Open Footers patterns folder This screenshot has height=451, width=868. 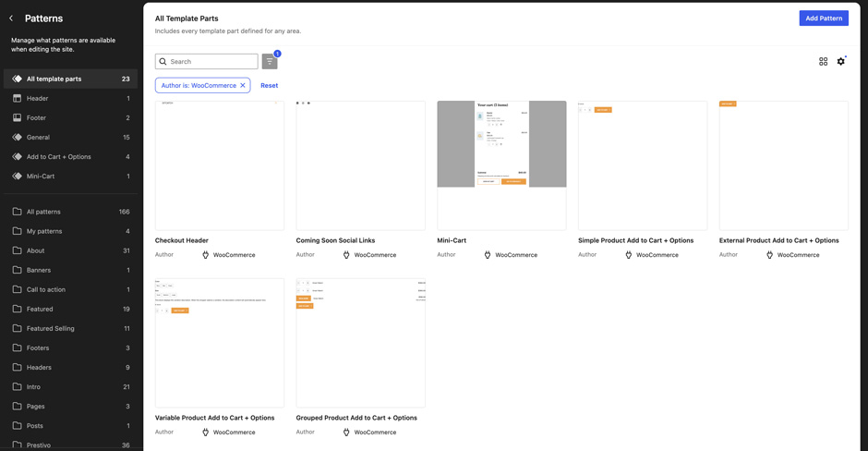(x=70, y=347)
